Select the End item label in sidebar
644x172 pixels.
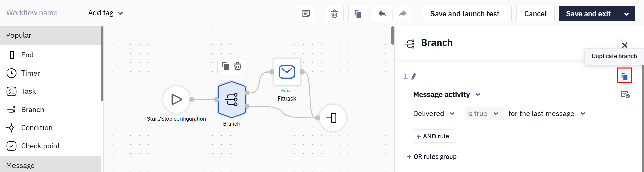click(27, 55)
